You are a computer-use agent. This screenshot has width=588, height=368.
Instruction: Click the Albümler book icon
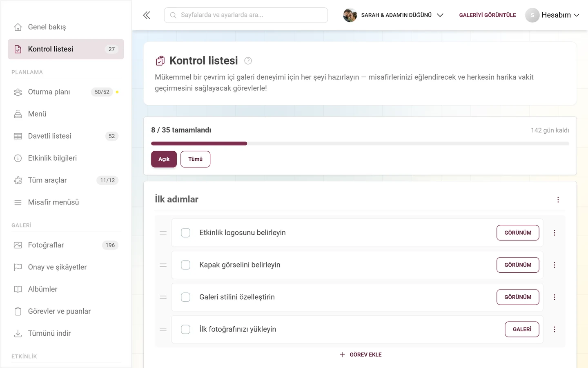coord(18,289)
